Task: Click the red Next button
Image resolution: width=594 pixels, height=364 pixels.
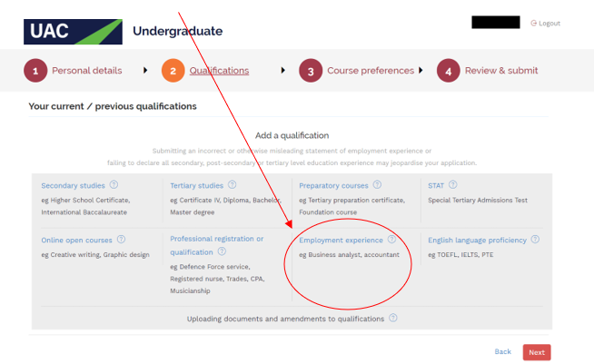Action: click(537, 352)
